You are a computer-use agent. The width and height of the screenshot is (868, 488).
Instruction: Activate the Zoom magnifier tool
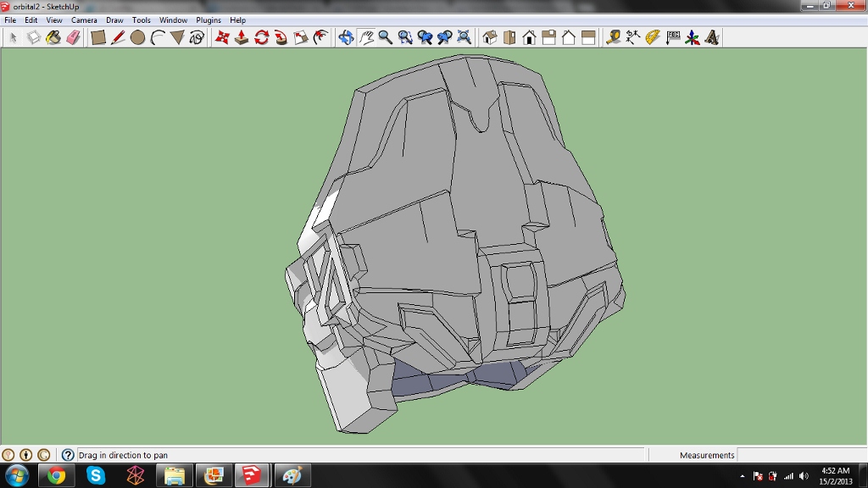point(386,37)
